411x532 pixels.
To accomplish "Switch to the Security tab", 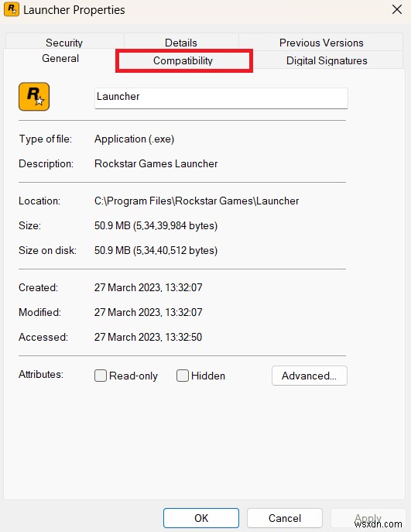I will (x=64, y=43).
